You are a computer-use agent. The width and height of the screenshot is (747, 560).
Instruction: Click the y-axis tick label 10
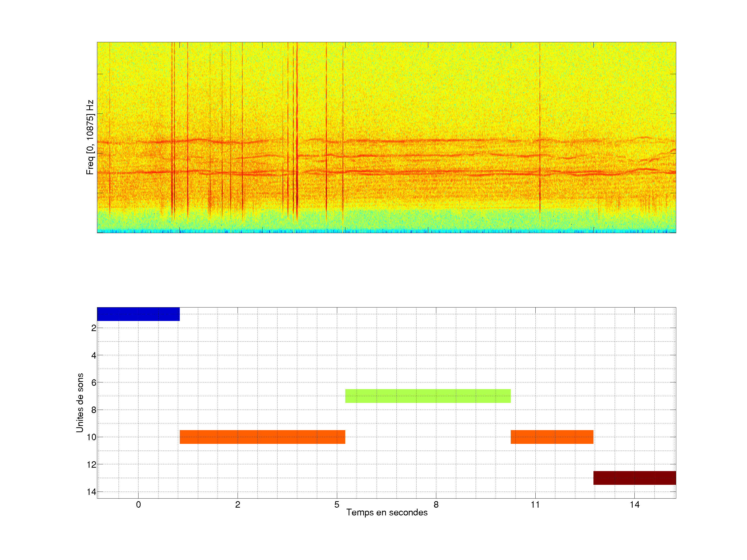click(92, 437)
